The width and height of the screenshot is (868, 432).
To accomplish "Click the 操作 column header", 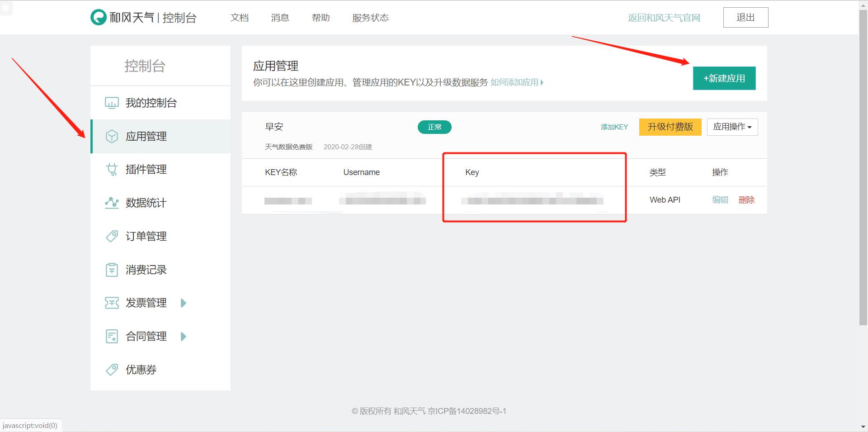I will (720, 172).
